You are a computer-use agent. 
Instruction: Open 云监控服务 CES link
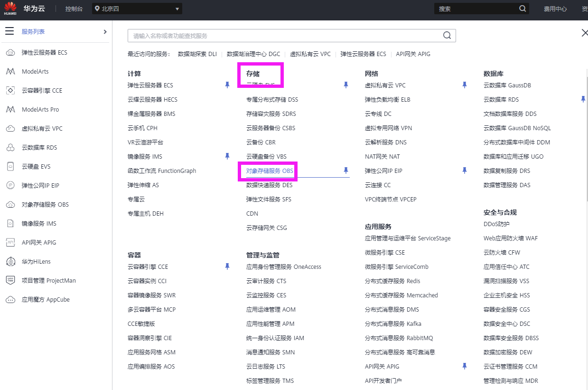coord(266,295)
